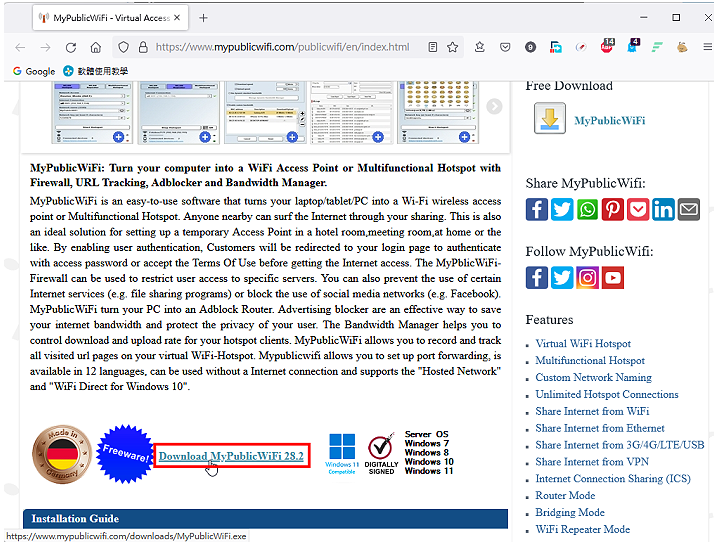Open the Bridging Mode link
The height and width of the screenshot is (548, 714).
click(x=570, y=512)
